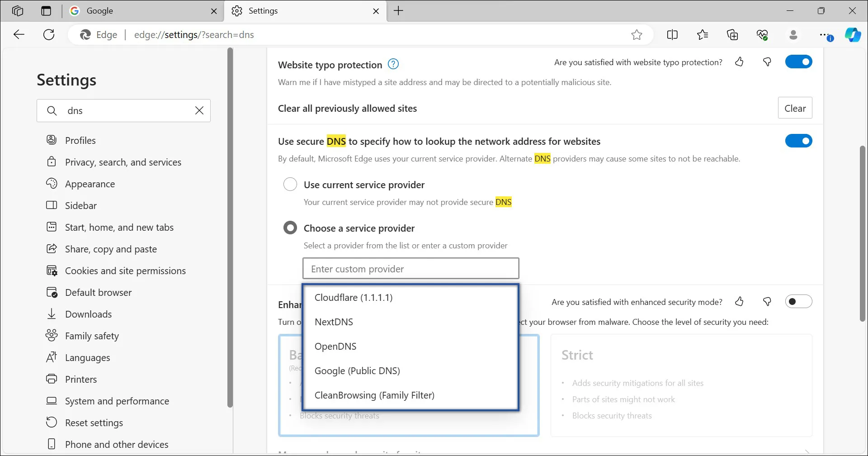This screenshot has width=868, height=456.
Task: Give thumbs down for enhanced security mode
Action: pyautogui.click(x=767, y=301)
